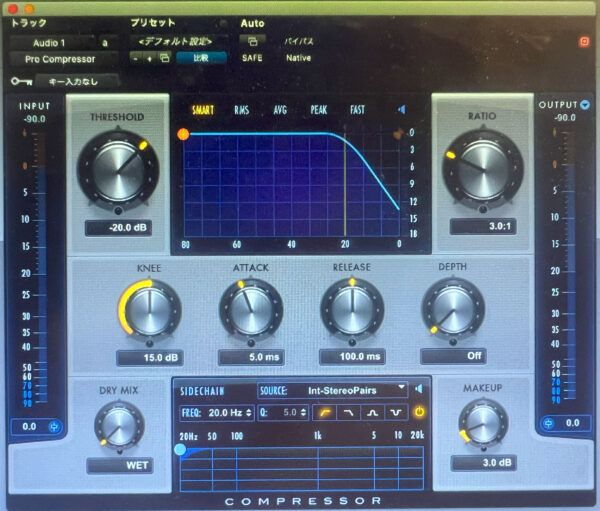Click the ATTACK knob
This screenshot has width=600, height=511.
tap(251, 312)
